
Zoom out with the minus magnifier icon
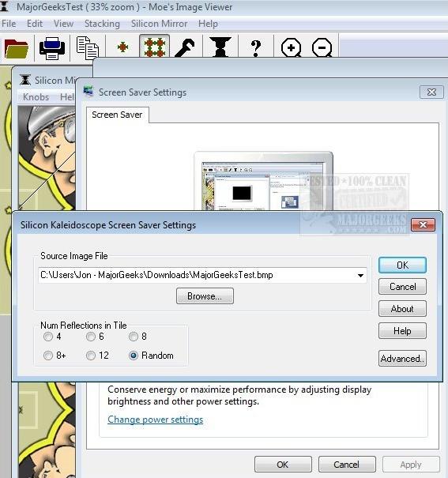[x=322, y=47]
